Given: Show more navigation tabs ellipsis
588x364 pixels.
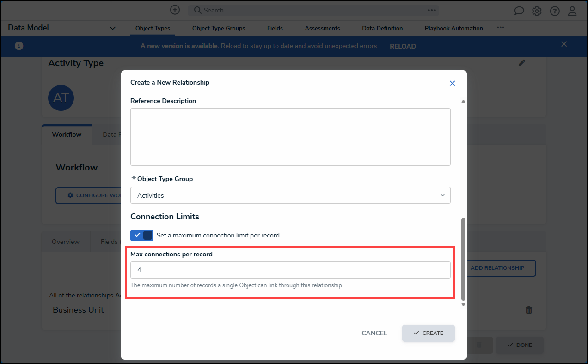Looking at the screenshot, I should [501, 28].
